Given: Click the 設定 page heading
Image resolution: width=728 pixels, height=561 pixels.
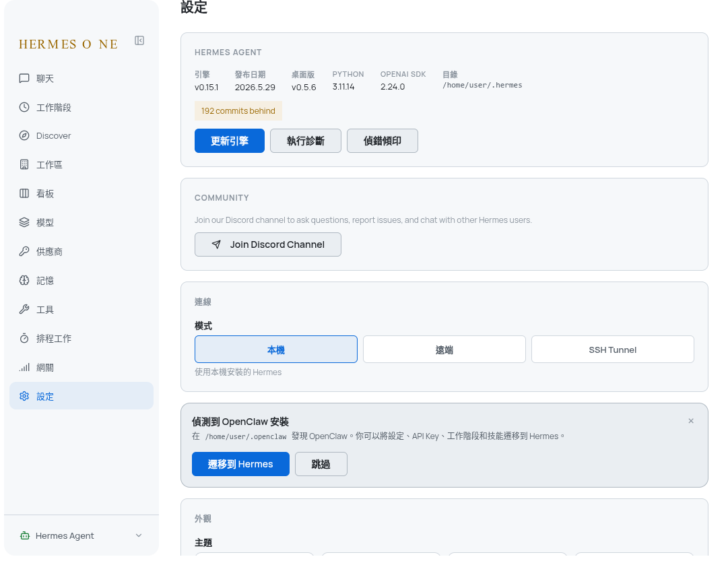Looking at the screenshot, I should pyautogui.click(x=193, y=7).
